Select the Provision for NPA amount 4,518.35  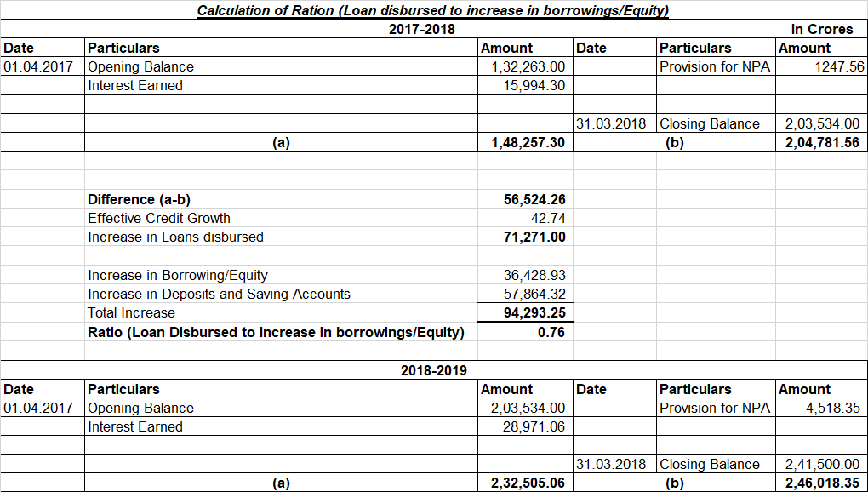[831, 409]
